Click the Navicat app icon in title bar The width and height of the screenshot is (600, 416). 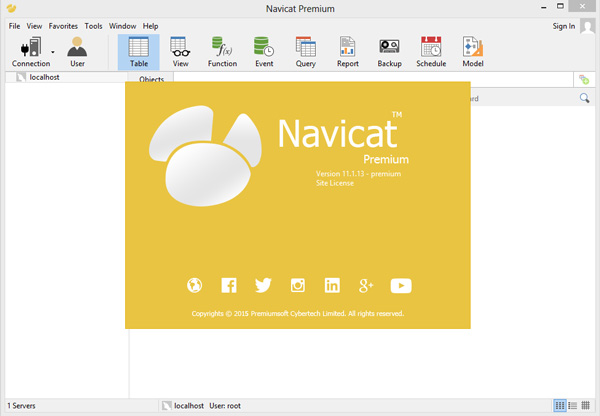(11, 8)
